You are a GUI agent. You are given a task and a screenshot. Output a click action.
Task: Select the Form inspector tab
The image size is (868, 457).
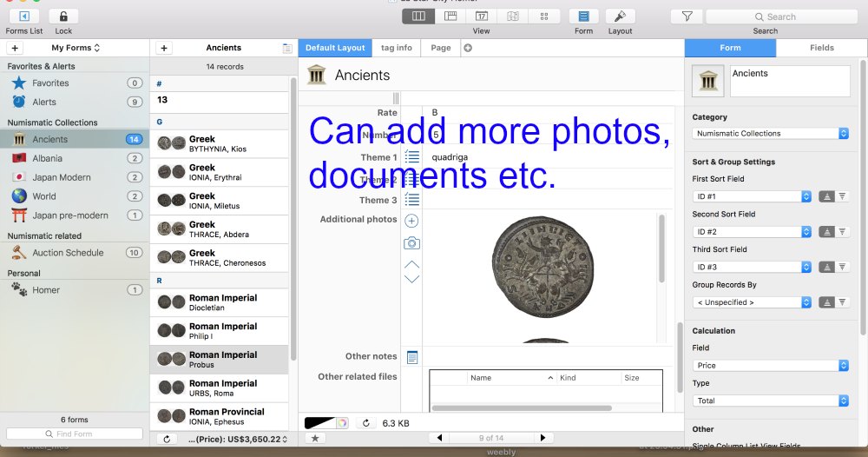(x=730, y=48)
